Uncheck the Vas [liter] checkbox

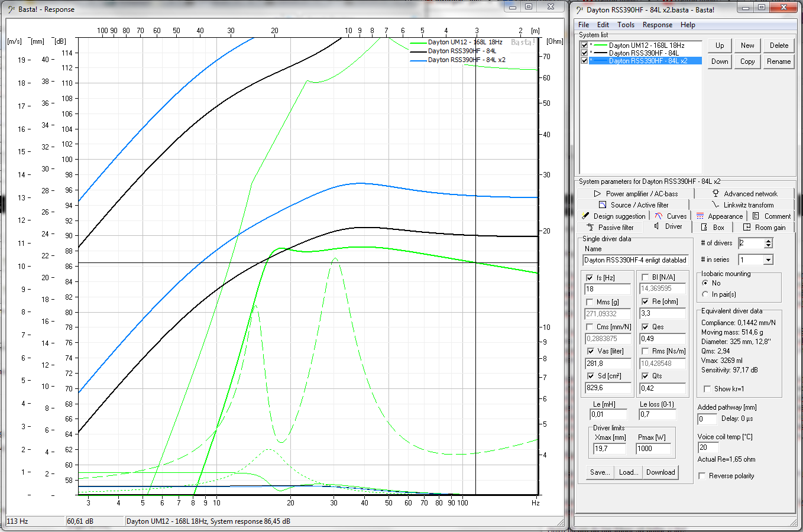590,351
